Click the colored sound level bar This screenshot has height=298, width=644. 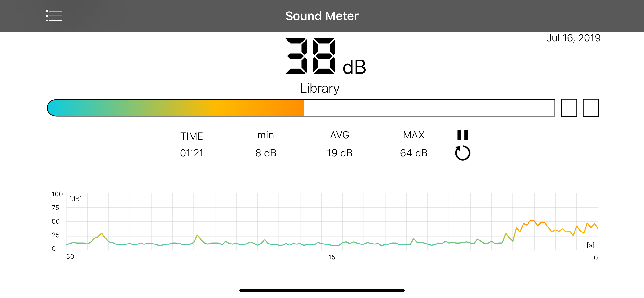(x=301, y=108)
